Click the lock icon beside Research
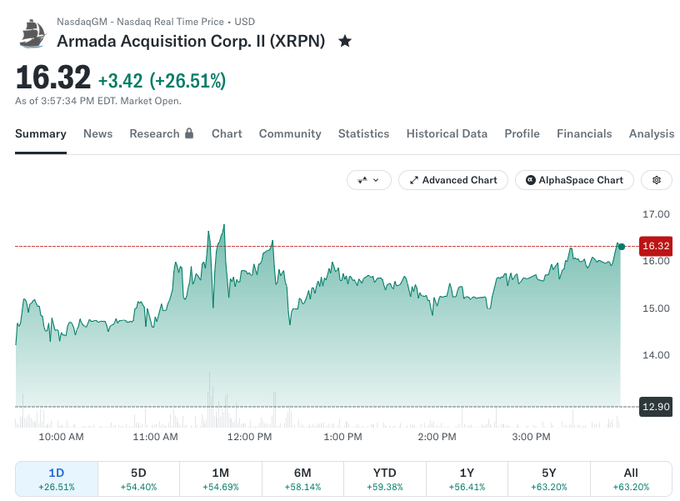 tap(189, 133)
